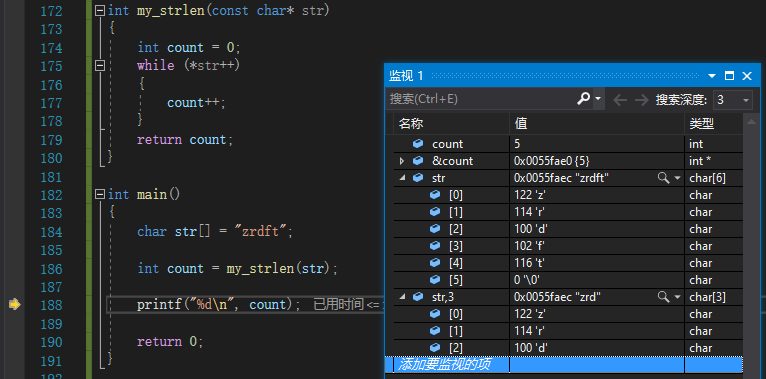Click the Watch 1 title bar label
The width and height of the screenshot is (766, 379).
[x=406, y=76]
